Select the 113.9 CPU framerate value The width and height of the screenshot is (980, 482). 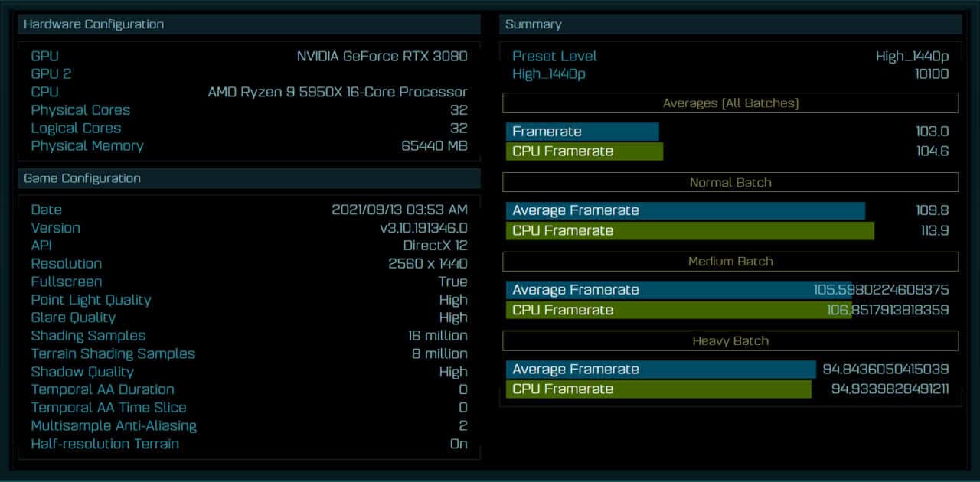coord(934,231)
